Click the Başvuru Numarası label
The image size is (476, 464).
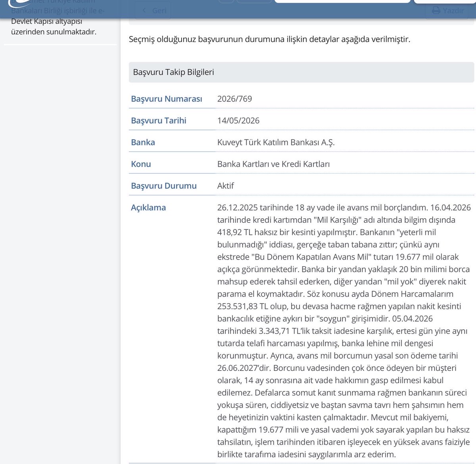tap(167, 99)
